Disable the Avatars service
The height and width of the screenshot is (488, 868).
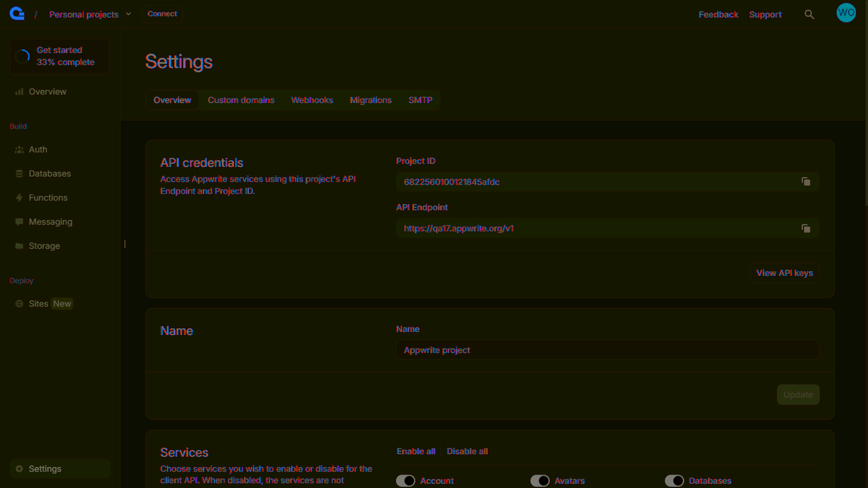(540, 480)
